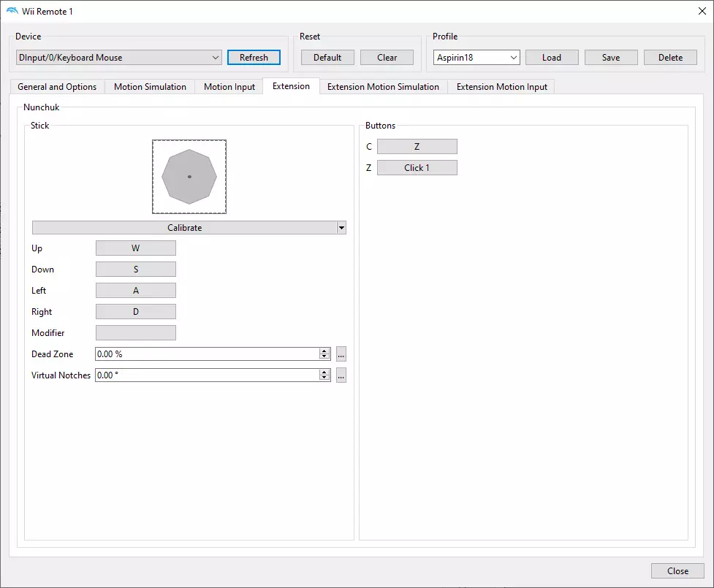Switch to the Motion Simulation tab
The image size is (714, 588).
(x=150, y=87)
